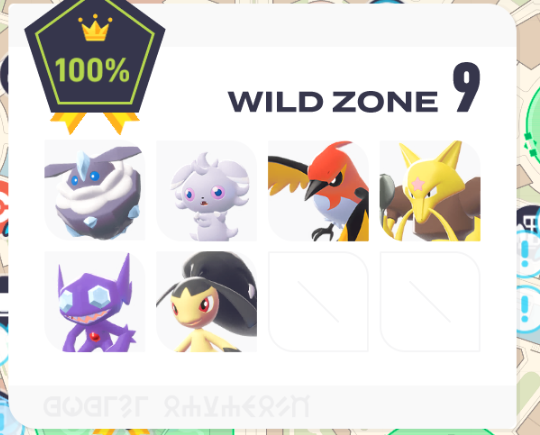The image size is (540, 435).
Task: Click the large number 9
Action: [x=466, y=87]
